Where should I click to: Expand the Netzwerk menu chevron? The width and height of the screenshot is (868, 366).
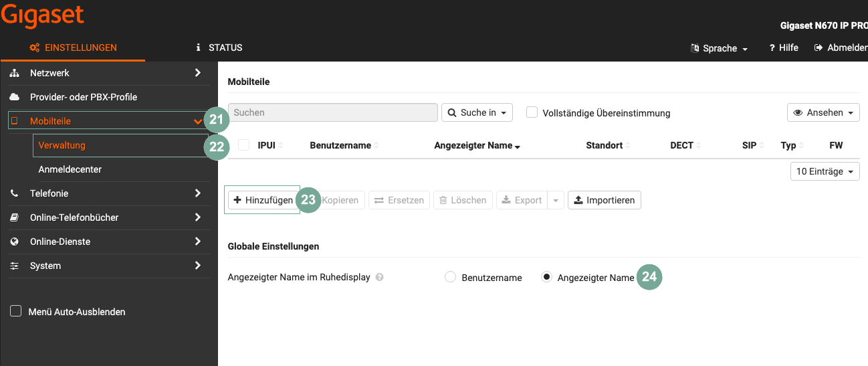coord(198,73)
